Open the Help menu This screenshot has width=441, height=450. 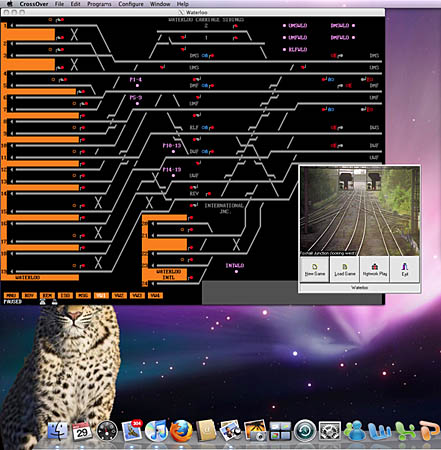pos(182,4)
